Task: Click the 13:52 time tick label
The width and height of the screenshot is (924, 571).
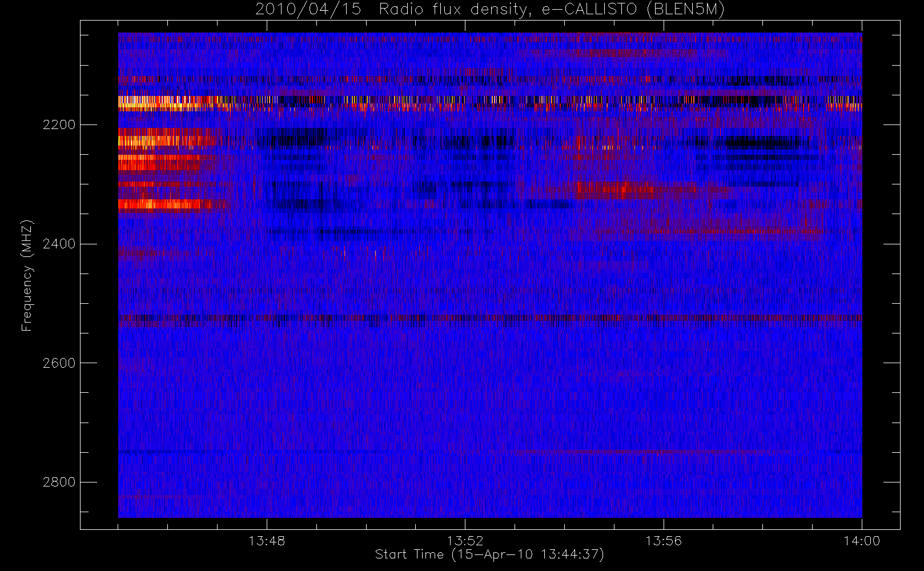Action: tap(465, 541)
